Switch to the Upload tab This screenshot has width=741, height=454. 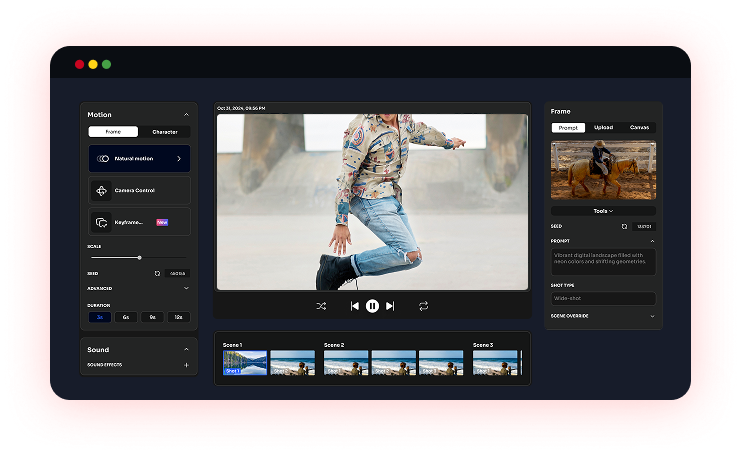[x=603, y=128]
